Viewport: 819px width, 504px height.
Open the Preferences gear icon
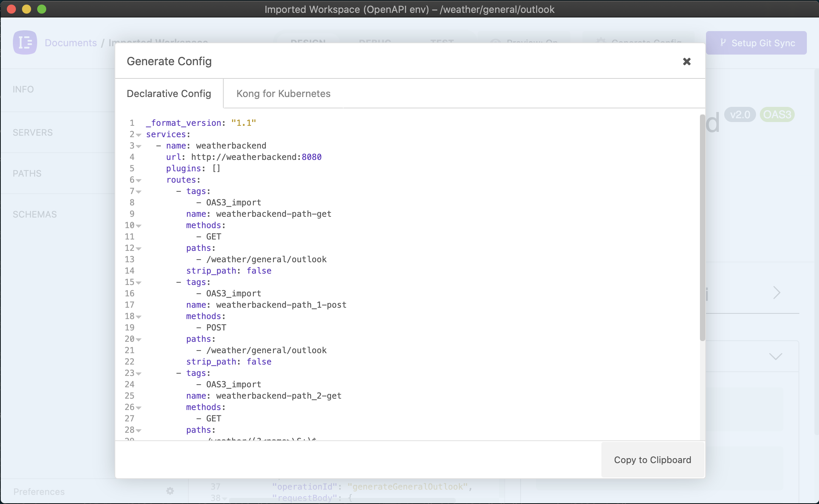[170, 491]
